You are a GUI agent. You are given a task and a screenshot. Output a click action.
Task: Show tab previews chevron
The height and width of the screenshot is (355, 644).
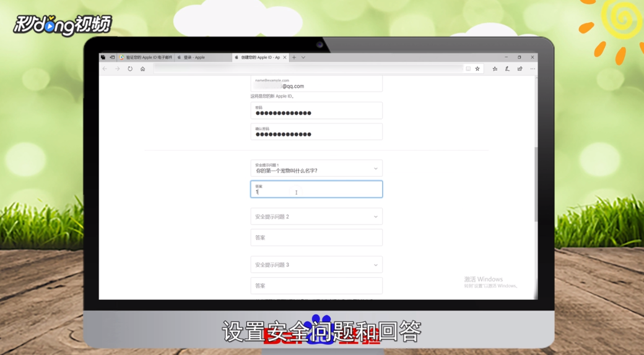[303, 58]
